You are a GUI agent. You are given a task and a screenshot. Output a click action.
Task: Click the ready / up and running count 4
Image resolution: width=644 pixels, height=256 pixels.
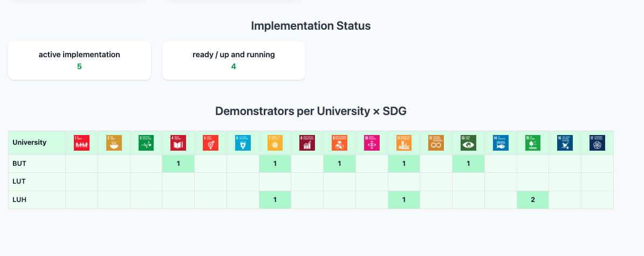coord(234,66)
